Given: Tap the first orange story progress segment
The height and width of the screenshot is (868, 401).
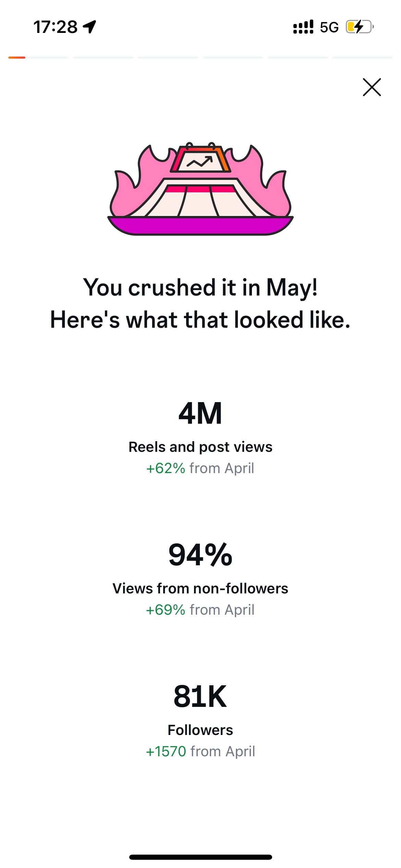Looking at the screenshot, I should (x=38, y=58).
